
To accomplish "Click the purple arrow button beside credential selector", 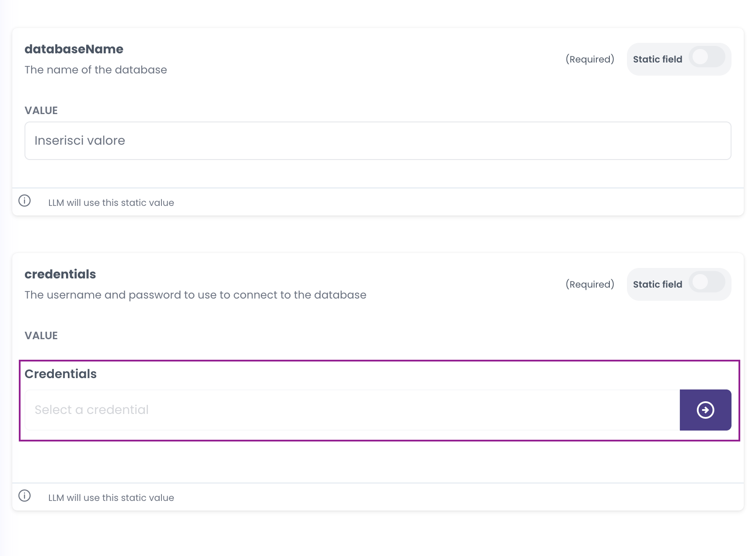I will pos(705,410).
